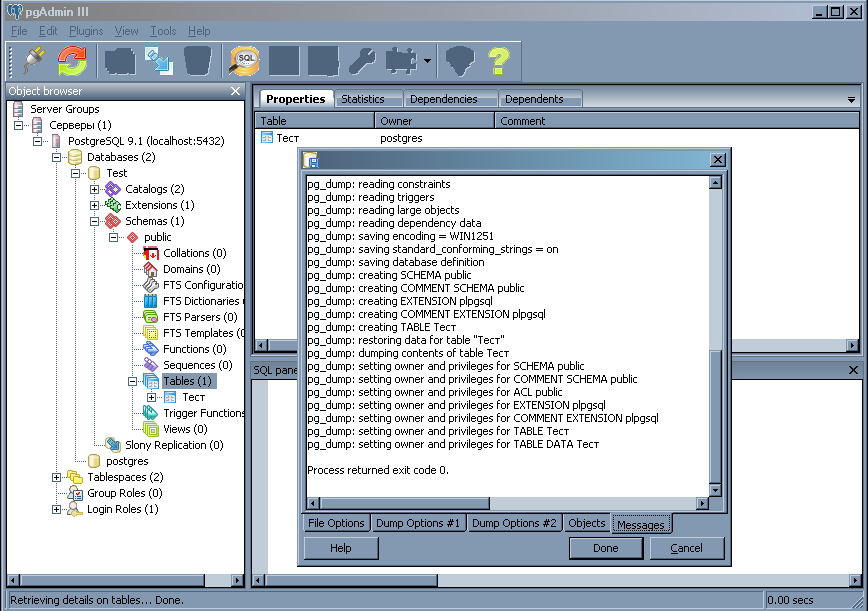Open the Plugins toolbar dropdown arrow
868x611 pixels.
(x=428, y=62)
